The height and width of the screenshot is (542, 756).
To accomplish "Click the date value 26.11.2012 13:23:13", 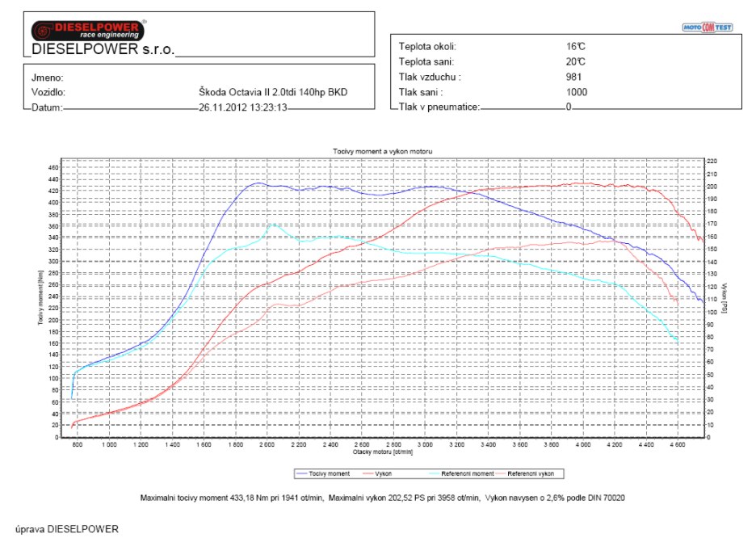I will pyautogui.click(x=243, y=107).
